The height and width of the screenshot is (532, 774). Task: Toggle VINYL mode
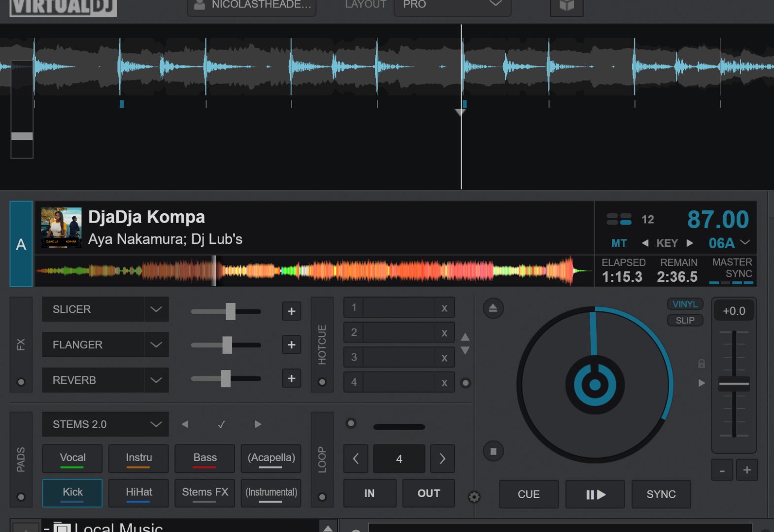685,304
